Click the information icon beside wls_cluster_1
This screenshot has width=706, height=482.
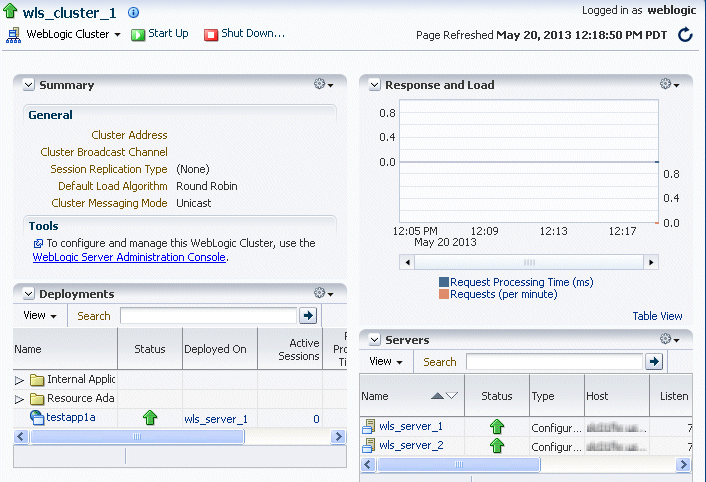click(133, 13)
